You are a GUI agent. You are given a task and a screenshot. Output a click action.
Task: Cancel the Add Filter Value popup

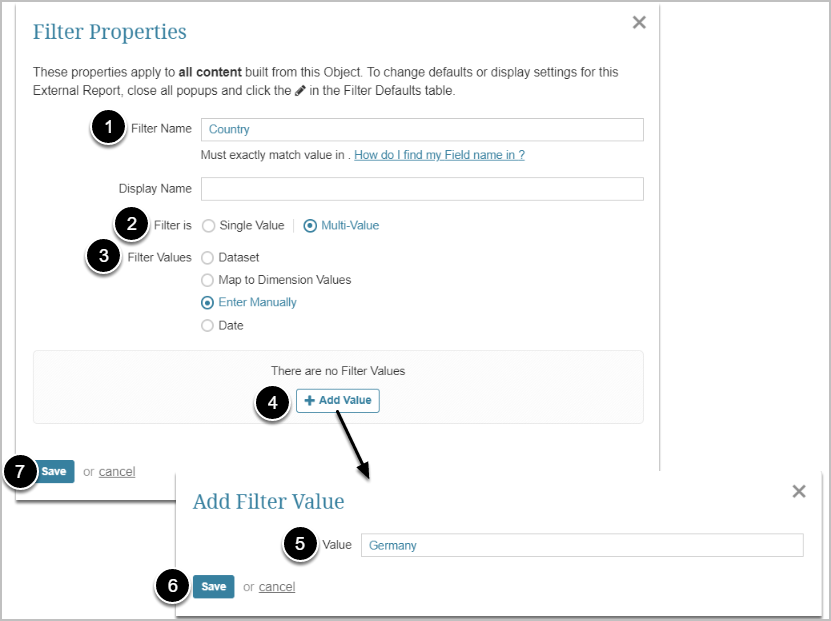point(277,587)
